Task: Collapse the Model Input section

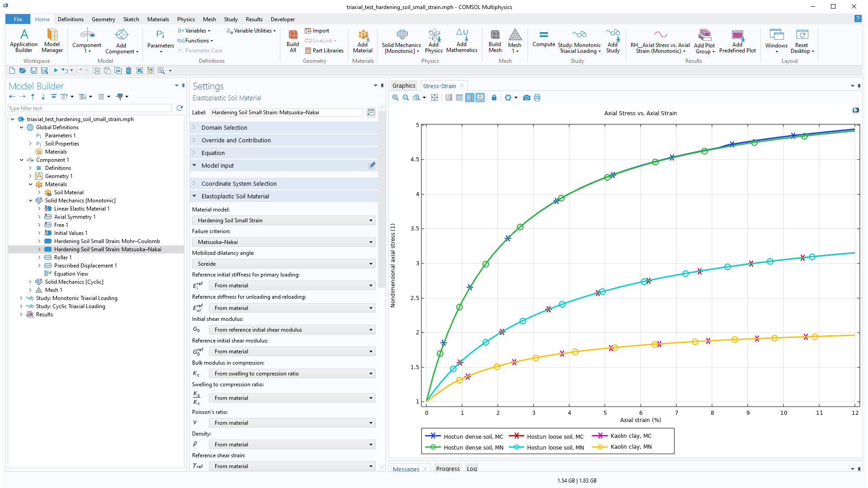Action: [x=284, y=166]
